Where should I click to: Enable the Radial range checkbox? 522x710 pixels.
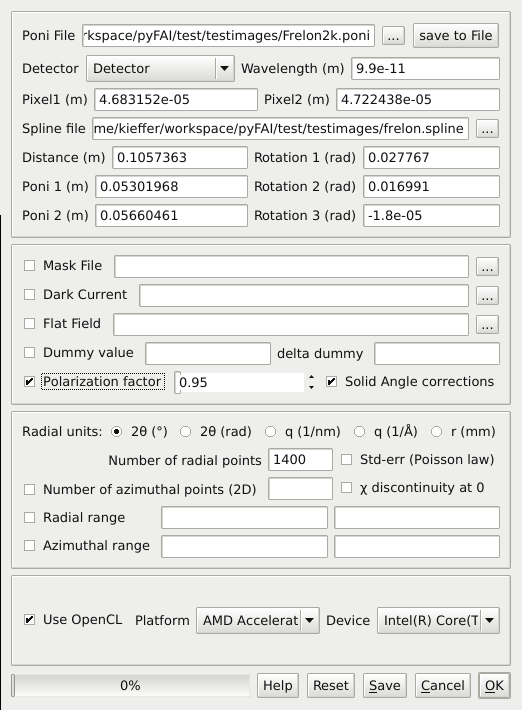[29, 518]
